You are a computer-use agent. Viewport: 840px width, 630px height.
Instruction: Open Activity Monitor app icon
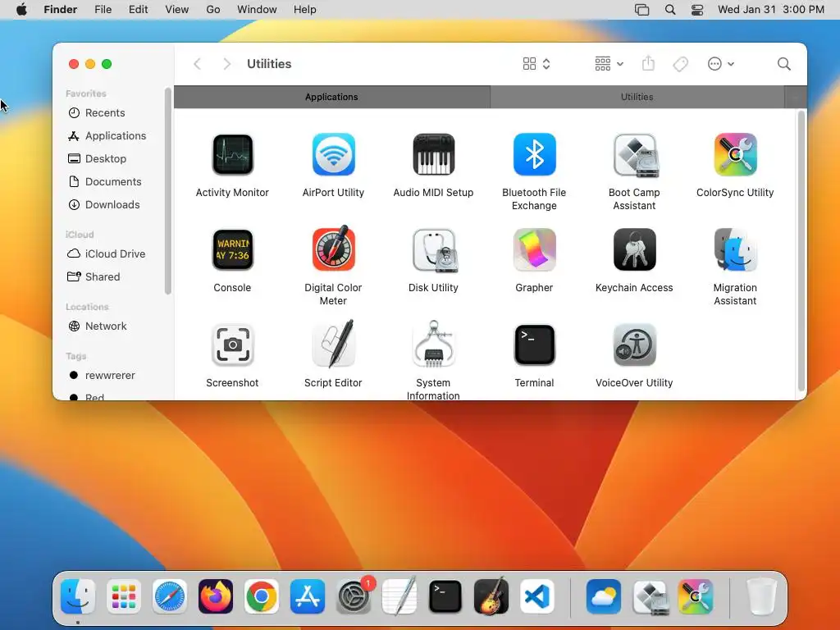click(232, 155)
